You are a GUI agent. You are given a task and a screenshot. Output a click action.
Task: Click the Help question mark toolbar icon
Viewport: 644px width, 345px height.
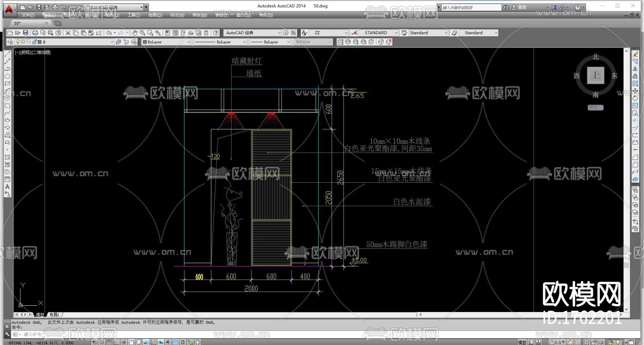(x=216, y=33)
